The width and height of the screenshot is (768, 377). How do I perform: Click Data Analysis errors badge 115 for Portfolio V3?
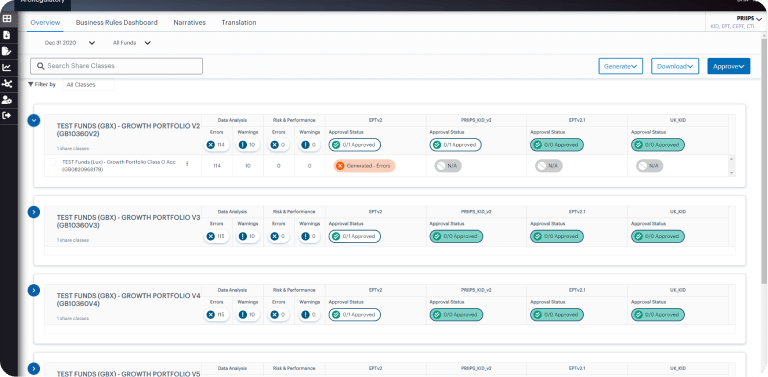pos(216,236)
